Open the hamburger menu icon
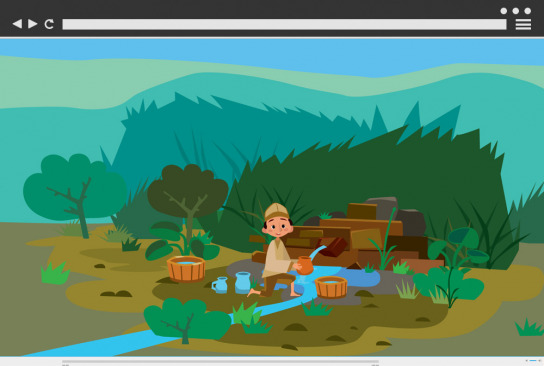The width and height of the screenshot is (544, 366). pyautogui.click(x=523, y=24)
